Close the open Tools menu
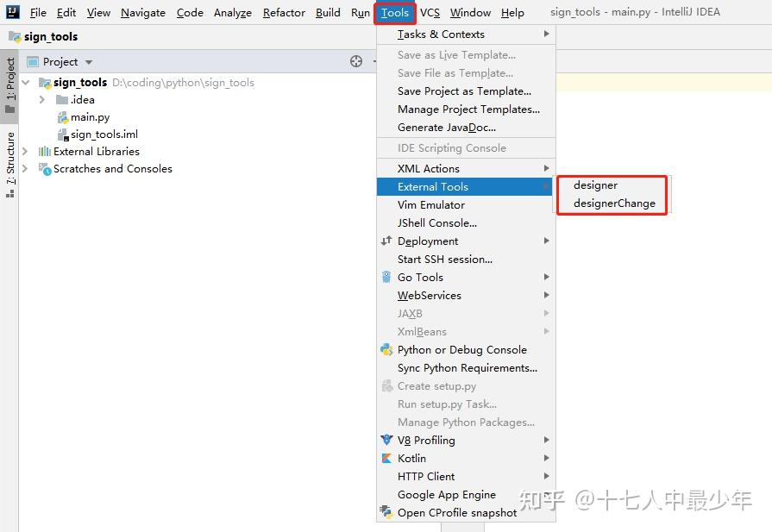This screenshot has width=772, height=532. point(395,13)
